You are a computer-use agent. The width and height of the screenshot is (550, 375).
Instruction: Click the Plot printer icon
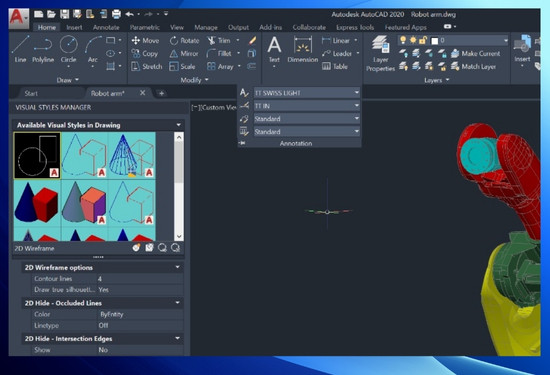coord(116,14)
